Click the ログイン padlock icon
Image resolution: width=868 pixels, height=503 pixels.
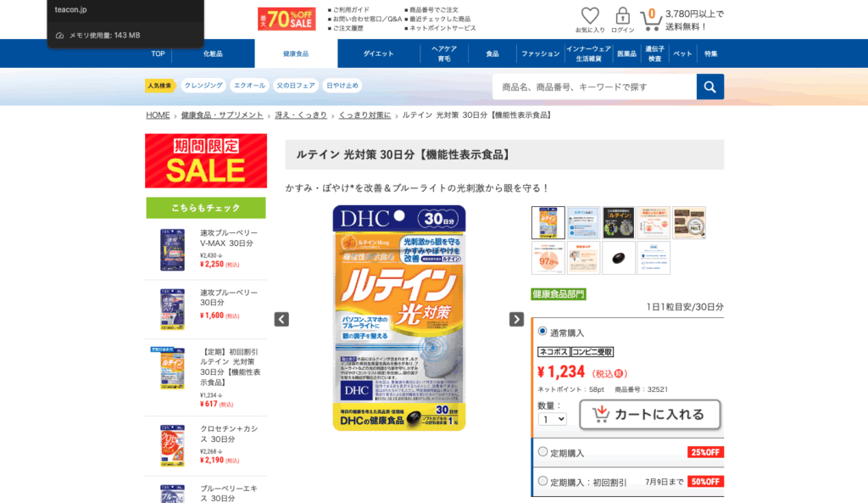pos(622,16)
